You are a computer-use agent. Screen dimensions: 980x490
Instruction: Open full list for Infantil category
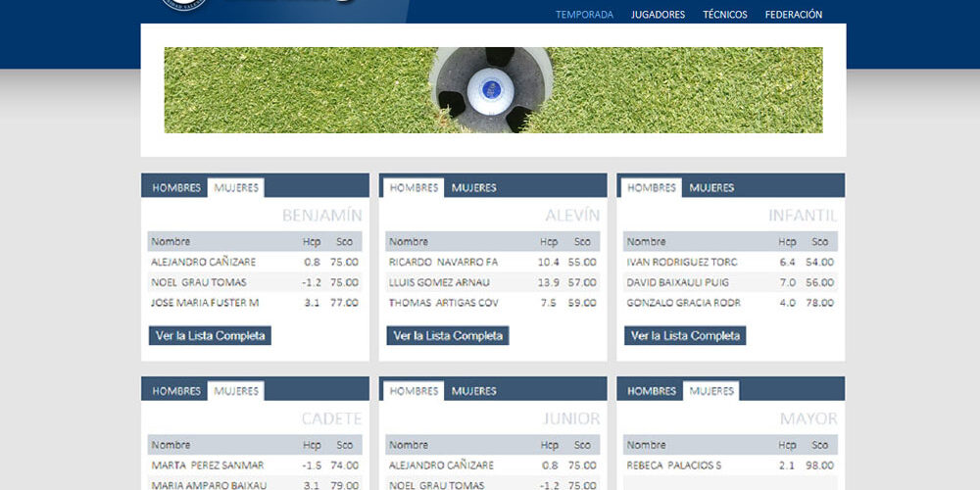click(685, 335)
